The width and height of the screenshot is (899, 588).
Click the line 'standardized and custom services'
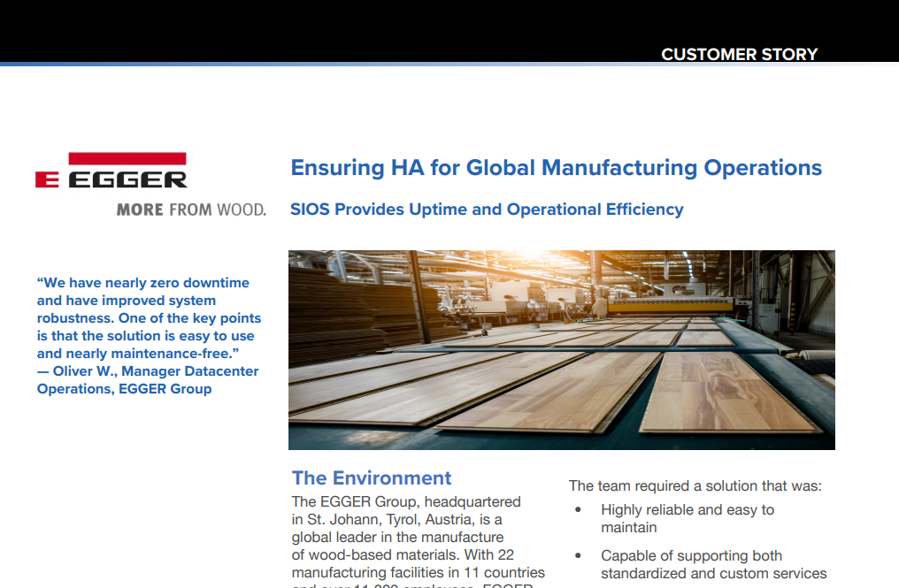click(x=714, y=574)
